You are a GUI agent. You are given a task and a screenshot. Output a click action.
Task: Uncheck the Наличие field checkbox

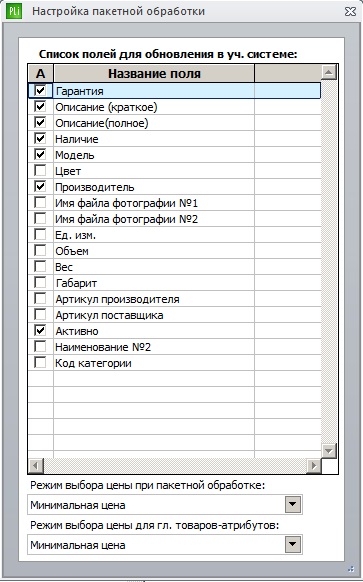40,138
